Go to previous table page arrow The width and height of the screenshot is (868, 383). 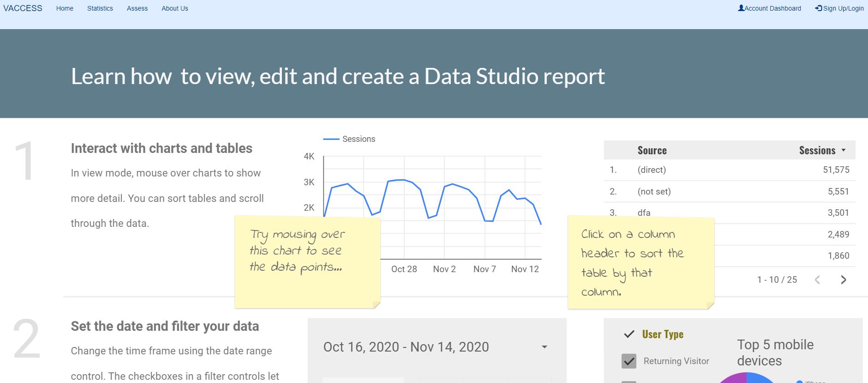tap(817, 280)
